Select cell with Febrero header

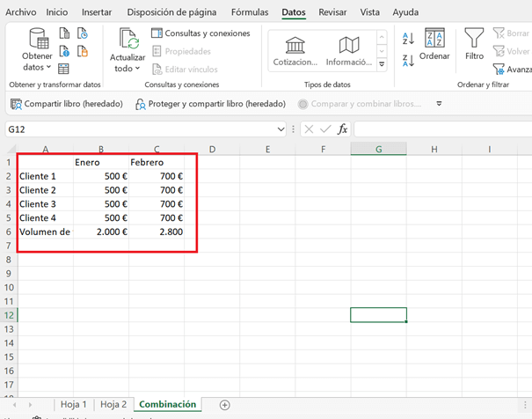[x=157, y=162]
